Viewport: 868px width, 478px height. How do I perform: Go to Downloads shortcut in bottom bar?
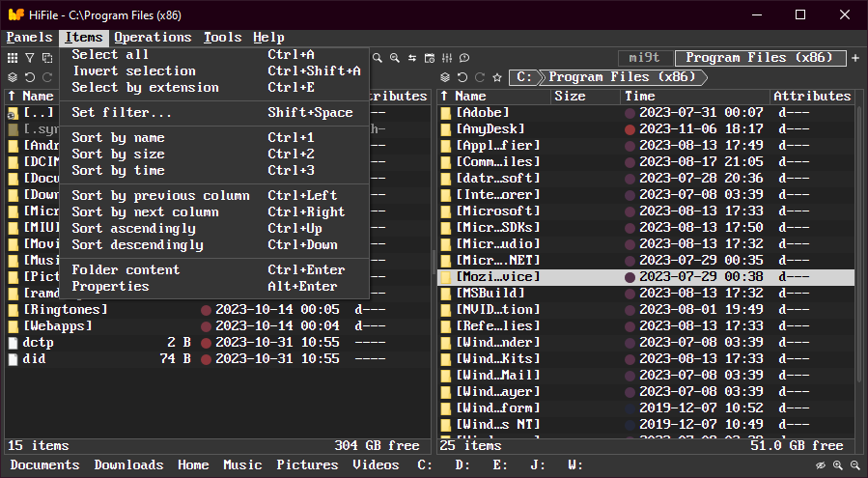[128, 465]
